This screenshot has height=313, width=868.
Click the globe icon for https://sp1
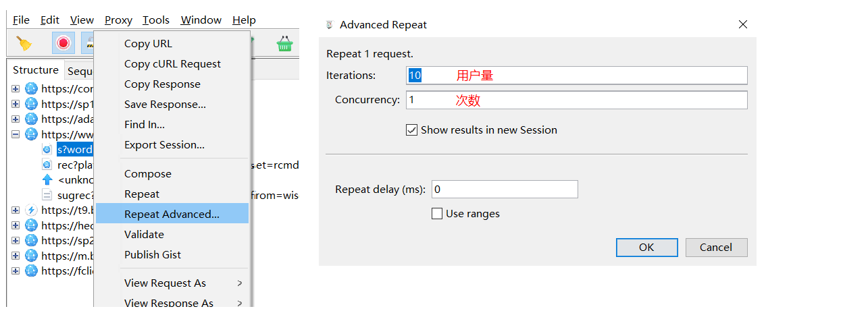(x=31, y=104)
